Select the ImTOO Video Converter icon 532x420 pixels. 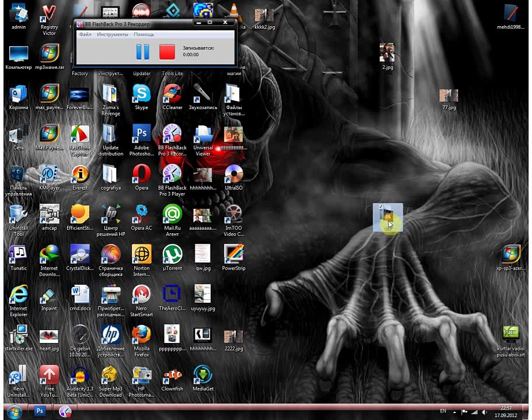pyautogui.click(x=234, y=220)
